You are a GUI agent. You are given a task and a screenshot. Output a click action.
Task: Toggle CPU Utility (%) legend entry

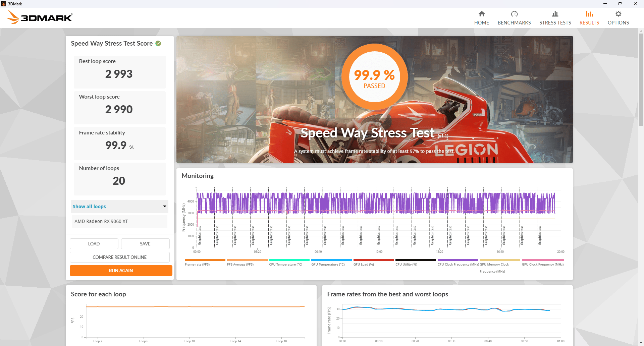[x=416, y=263]
